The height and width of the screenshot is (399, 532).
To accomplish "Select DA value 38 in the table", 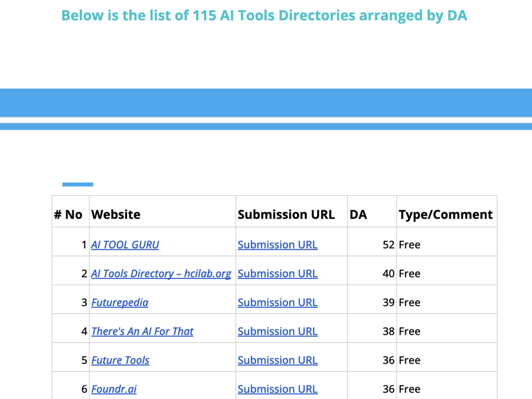I will point(389,331).
